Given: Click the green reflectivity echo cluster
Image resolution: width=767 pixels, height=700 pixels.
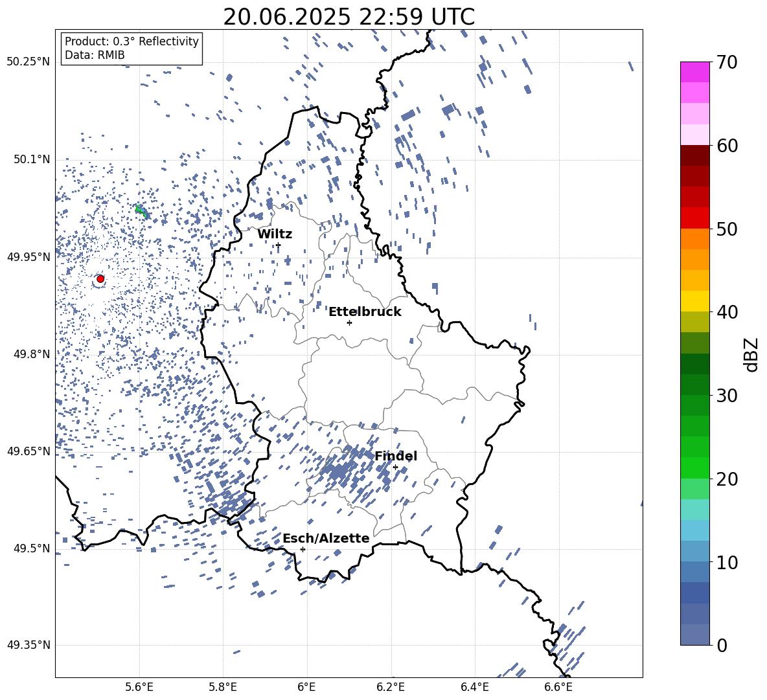Looking at the screenshot, I should point(141,211).
